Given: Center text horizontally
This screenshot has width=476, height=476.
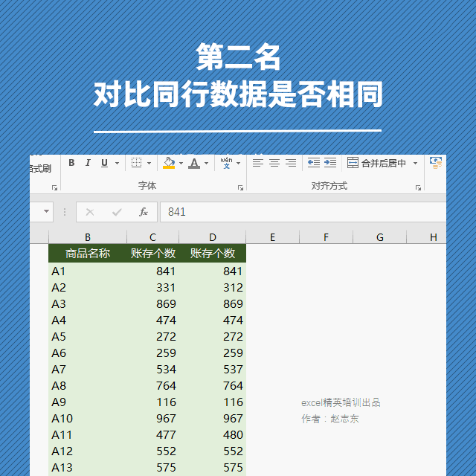Looking at the screenshot, I should tap(274, 163).
